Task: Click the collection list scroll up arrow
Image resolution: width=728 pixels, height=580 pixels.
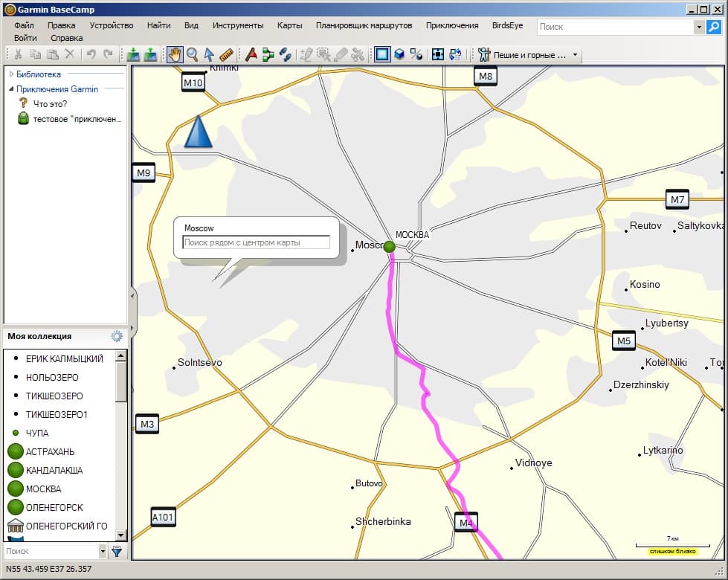Action: tap(120, 355)
